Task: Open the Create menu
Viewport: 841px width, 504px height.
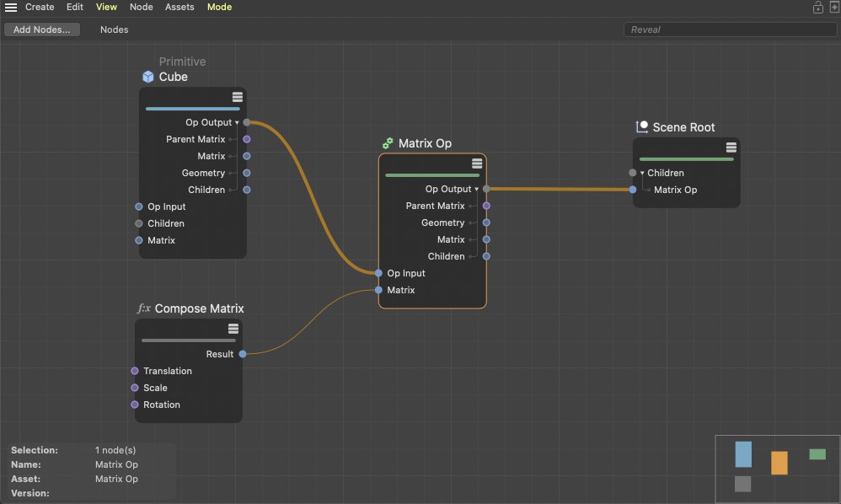Action: pyautogui.click(x=40, y=7)
